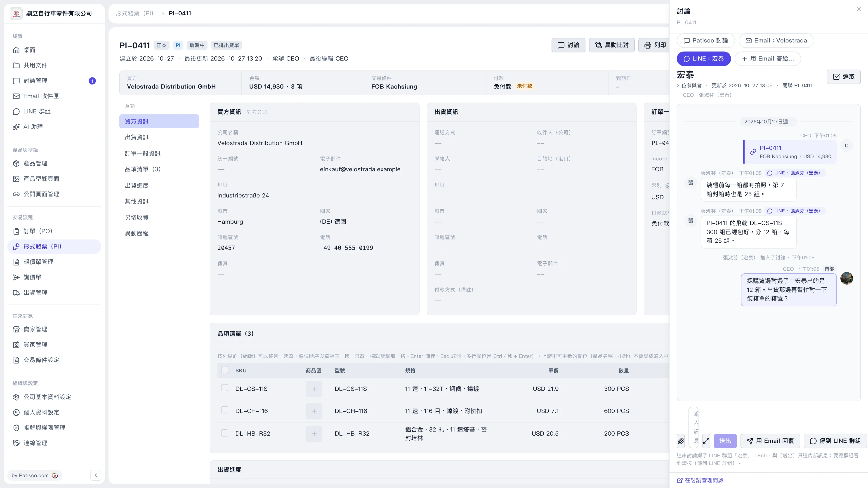Viewport: 868px width, 488px height.
Task: Click 傳到 LINE 群組 button
Action: 835,441
